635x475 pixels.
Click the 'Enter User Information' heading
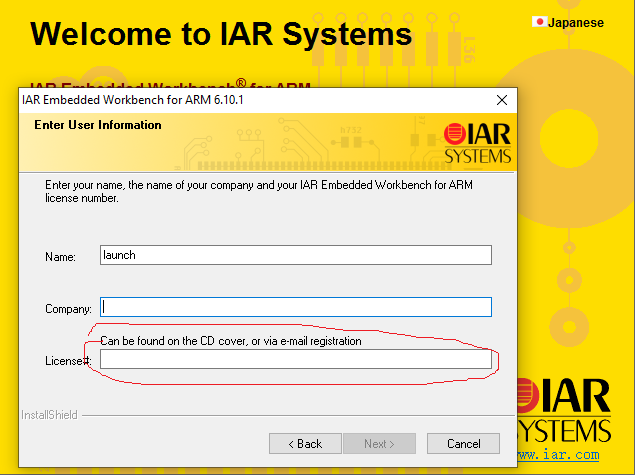(98, 125)
